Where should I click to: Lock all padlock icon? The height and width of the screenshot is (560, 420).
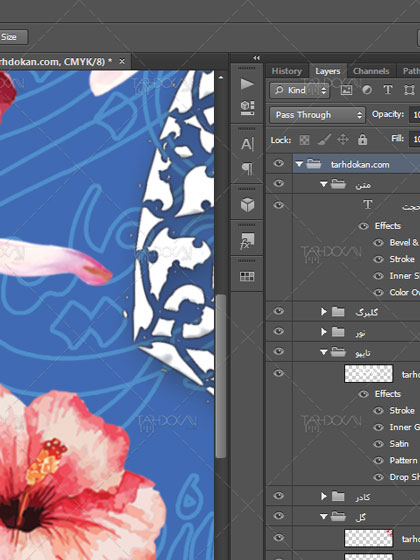pyautogui.click(x=362, y=139)
